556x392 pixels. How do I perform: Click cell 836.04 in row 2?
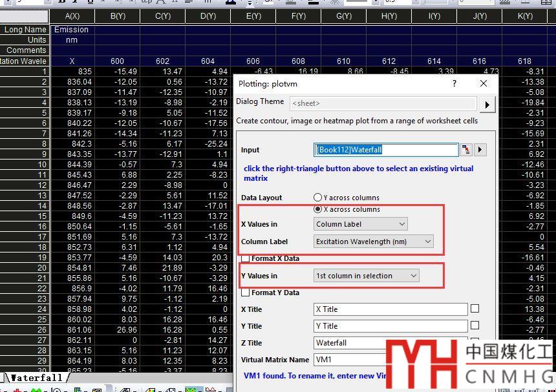click(72, 82)
